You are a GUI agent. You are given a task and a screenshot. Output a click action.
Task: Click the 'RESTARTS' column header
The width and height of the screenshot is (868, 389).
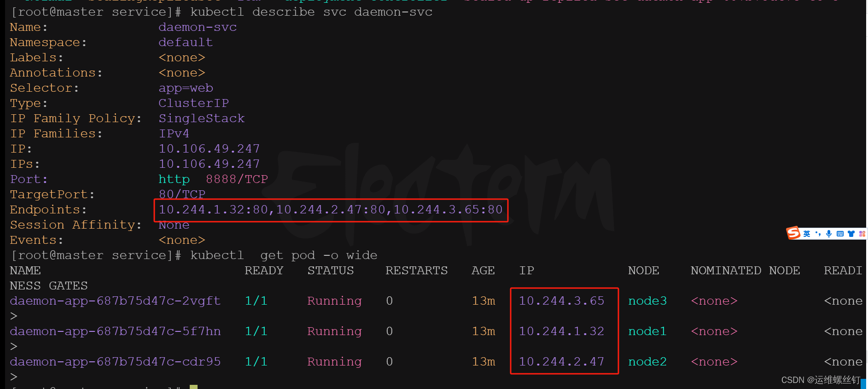coord(417,271)
